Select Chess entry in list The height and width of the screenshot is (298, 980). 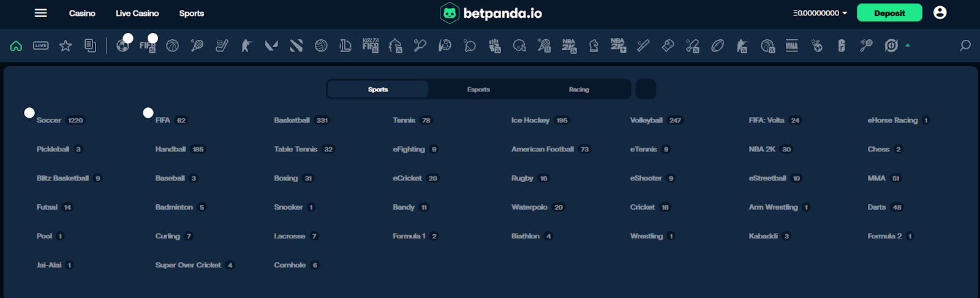pyautogui.click(x=885, y=149)
